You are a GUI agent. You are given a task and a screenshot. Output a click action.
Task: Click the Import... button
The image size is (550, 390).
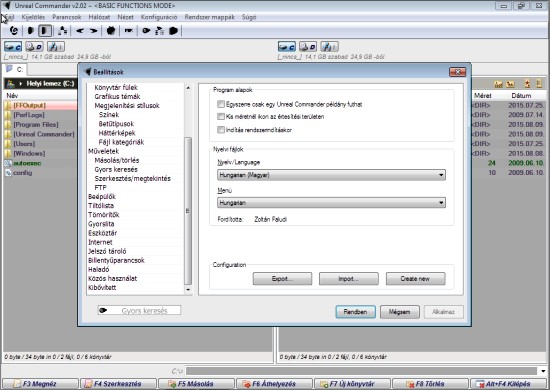[348, 279]
